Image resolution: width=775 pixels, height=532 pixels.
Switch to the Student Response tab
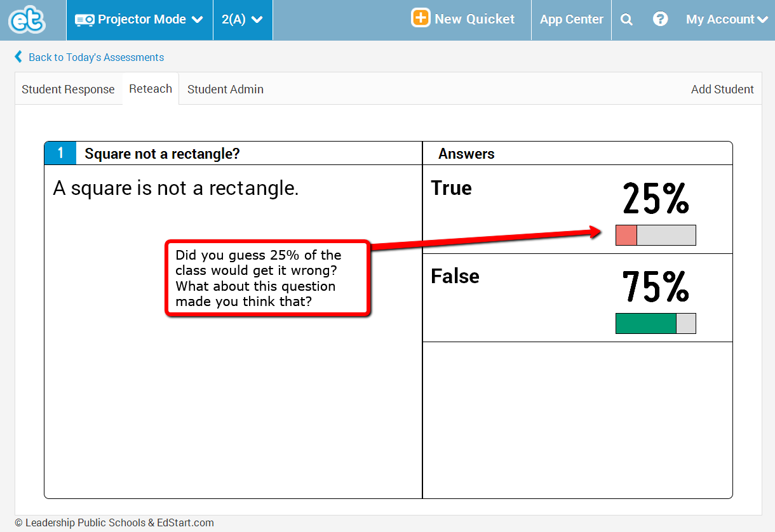pos(68,90)
